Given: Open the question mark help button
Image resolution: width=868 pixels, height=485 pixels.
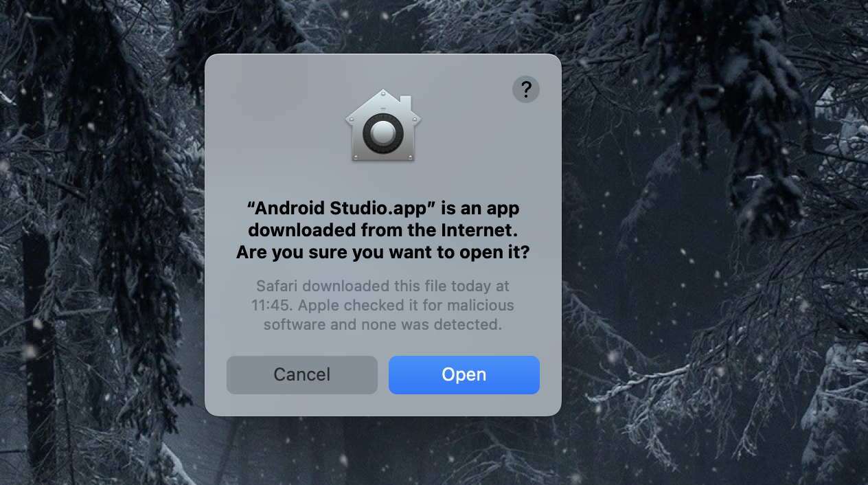Looking at the screenshot, I should coord(526,89).
